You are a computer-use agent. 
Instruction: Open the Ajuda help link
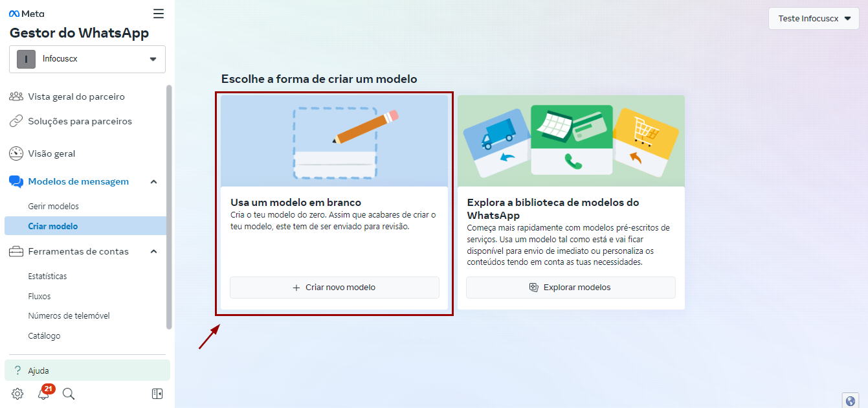coord(39,370)
